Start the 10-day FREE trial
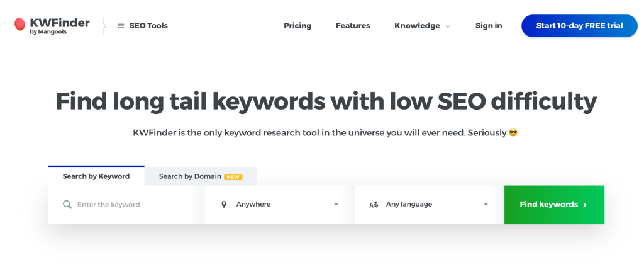644x267 pixels. (x=579, y=26)
